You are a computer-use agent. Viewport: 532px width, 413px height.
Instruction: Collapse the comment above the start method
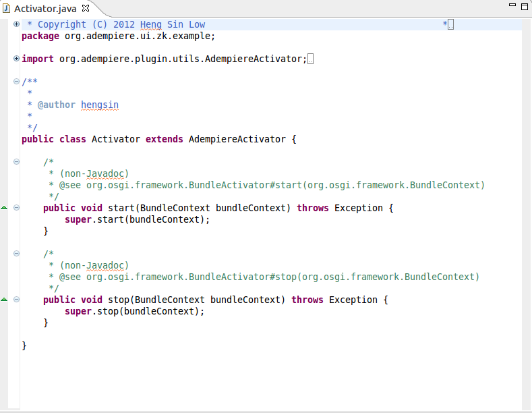(16, 162)
